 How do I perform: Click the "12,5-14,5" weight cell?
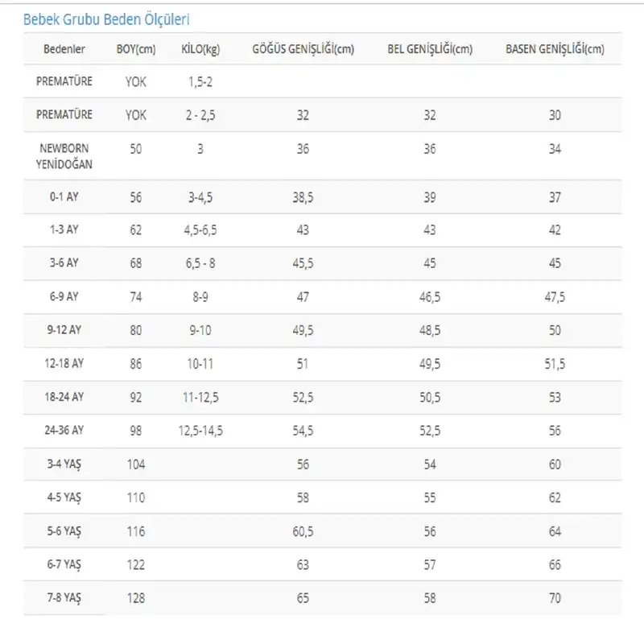point(200,431)
